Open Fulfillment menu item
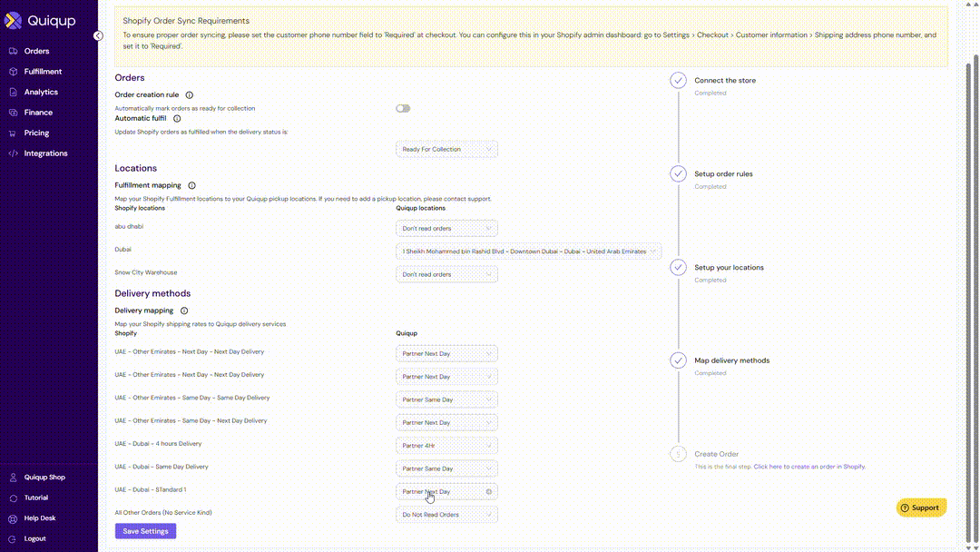The width and height of the screenshot is (980, 552). pos(44,72)
